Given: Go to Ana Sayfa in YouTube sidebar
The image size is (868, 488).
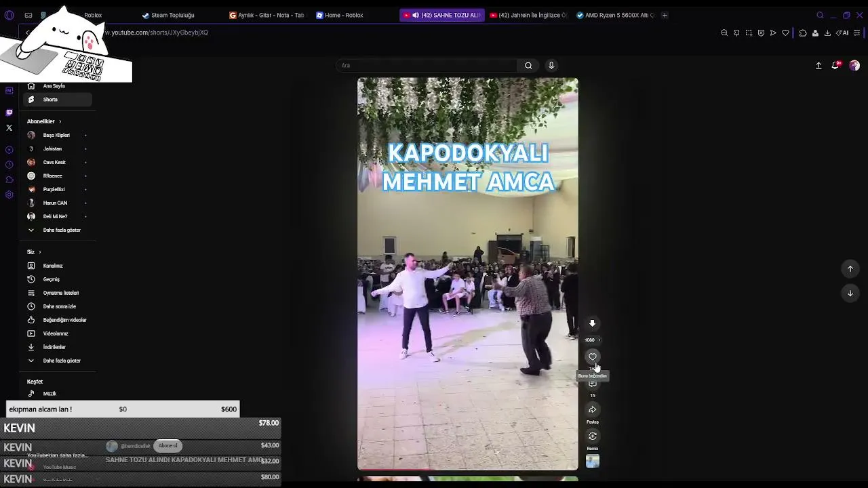Looking at the screenshot, I should (58, 86).
